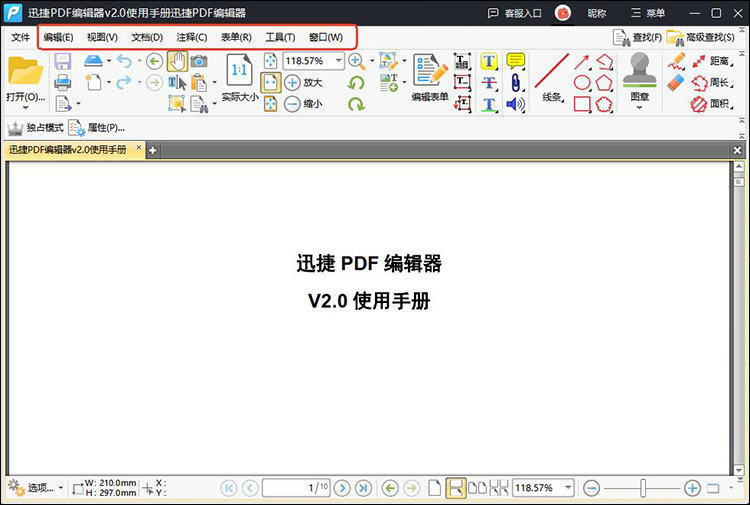Image resolution: width=750 pixels, height=505 pixels.
Task: Open the 视图(V) menu
Action: pyautogui.click(x=102, y=37)
